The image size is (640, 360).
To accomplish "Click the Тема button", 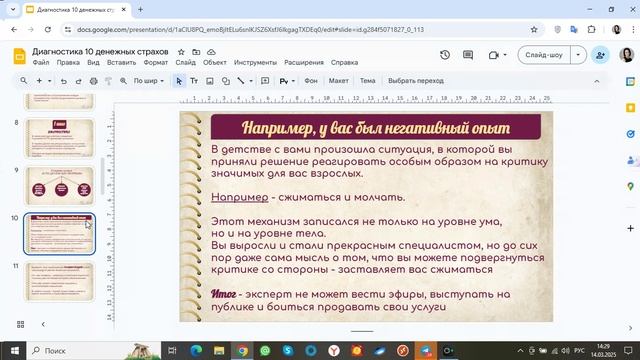I will [367, 81].
